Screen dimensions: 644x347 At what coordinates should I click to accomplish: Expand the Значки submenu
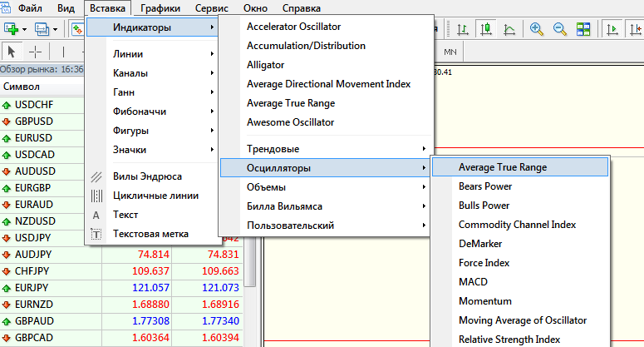(152, 150)
